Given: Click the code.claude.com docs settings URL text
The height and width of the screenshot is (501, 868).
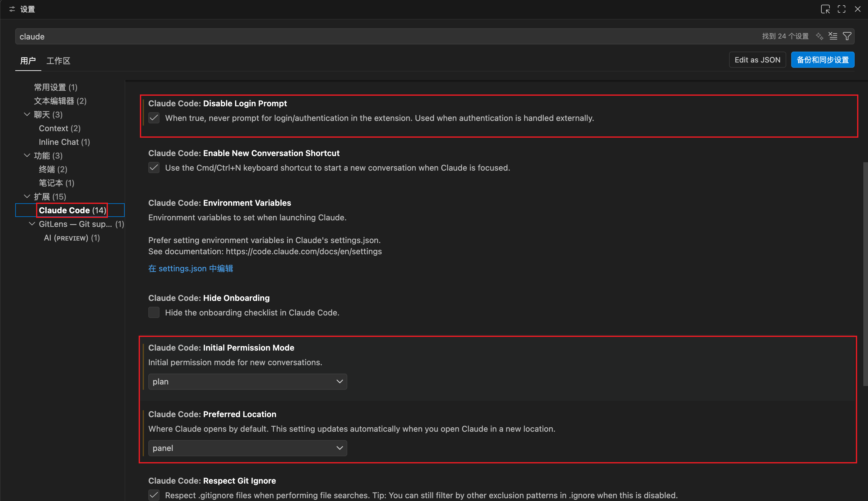Looking at the screenshot, I should [303, 251].
